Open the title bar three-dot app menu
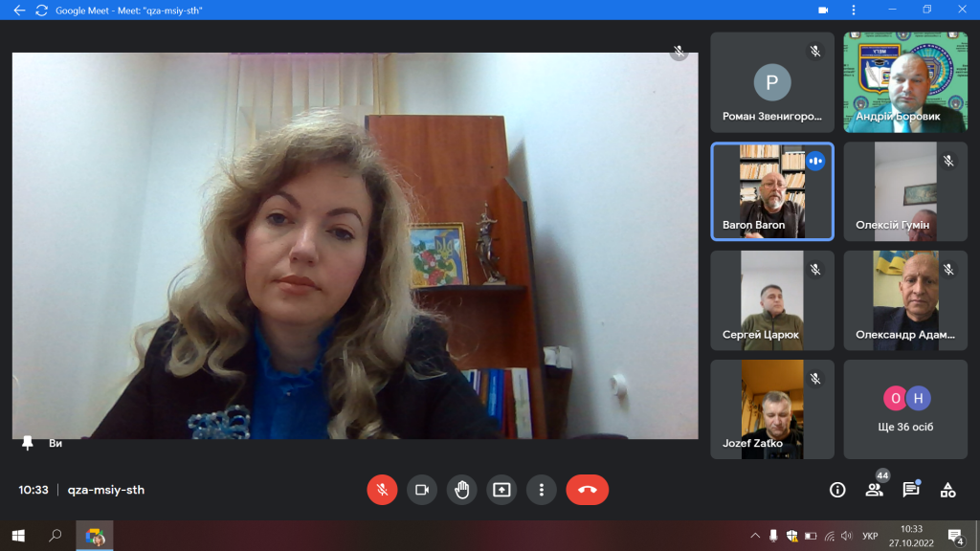This screenshot has height=551, width=980. [x=854, y=10]
